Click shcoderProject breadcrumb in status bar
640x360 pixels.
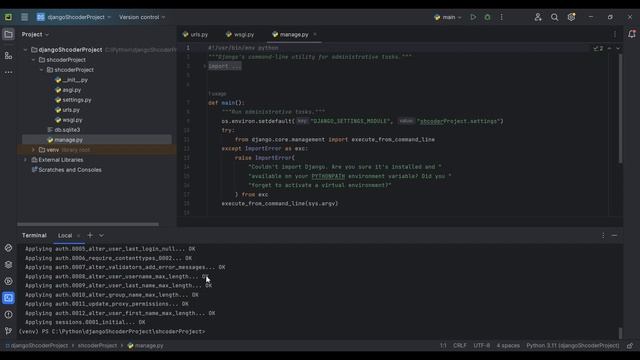97,346
